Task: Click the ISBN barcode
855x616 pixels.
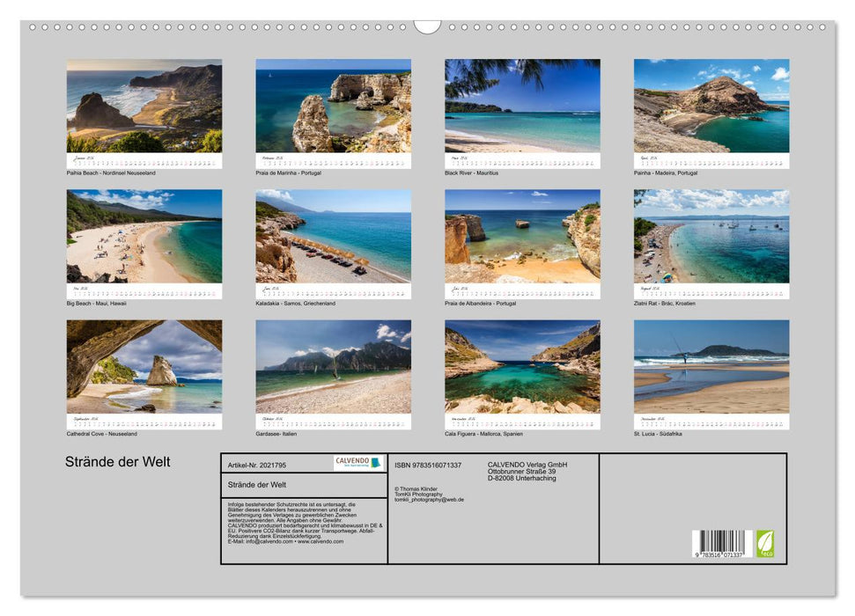Action: pos(721,544)
